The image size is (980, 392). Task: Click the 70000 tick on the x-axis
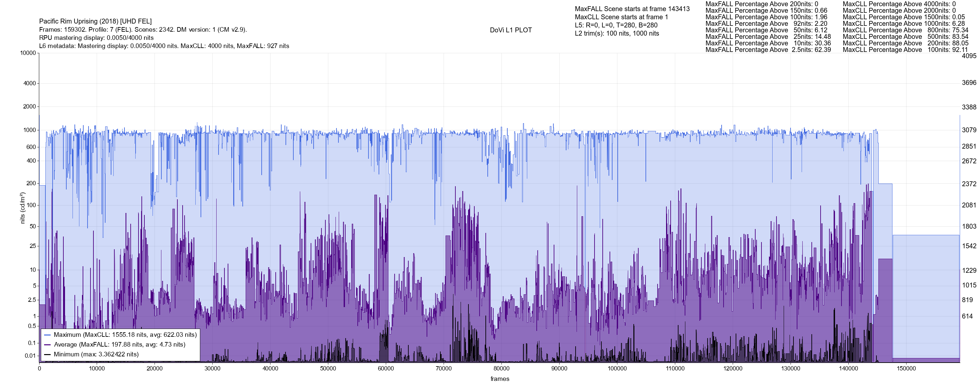coord(444,368)
